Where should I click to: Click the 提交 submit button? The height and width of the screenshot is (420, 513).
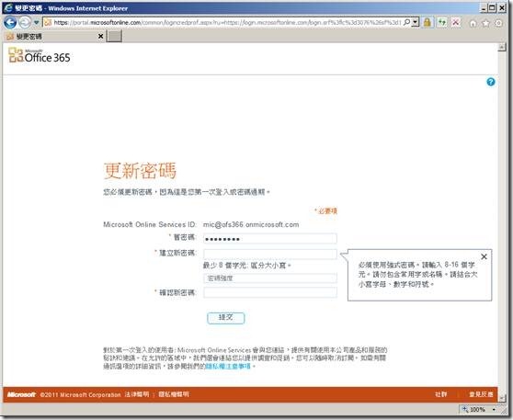226,318
